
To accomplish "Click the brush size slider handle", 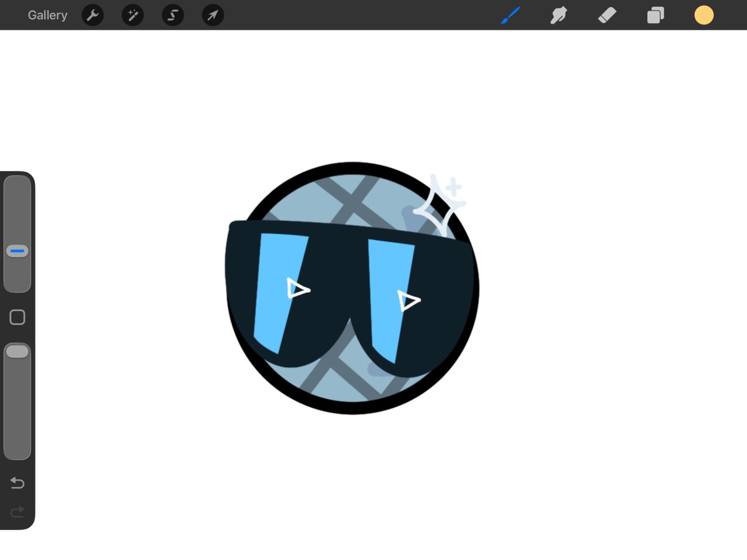I will click(17, 251).
